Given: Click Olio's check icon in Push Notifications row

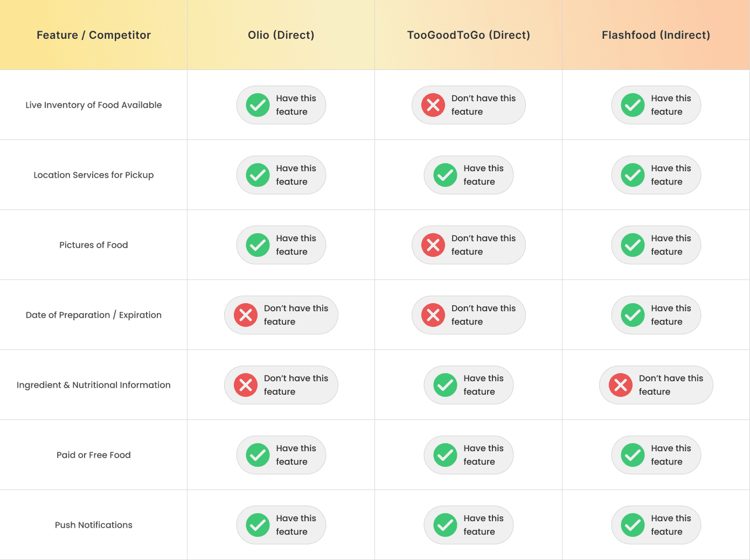Looking at the screenshot, I should (x=258, y=525).
